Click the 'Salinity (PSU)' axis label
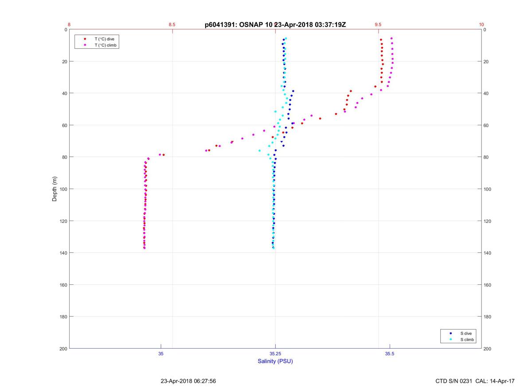532x392 pixels. [x=275, y=361]
